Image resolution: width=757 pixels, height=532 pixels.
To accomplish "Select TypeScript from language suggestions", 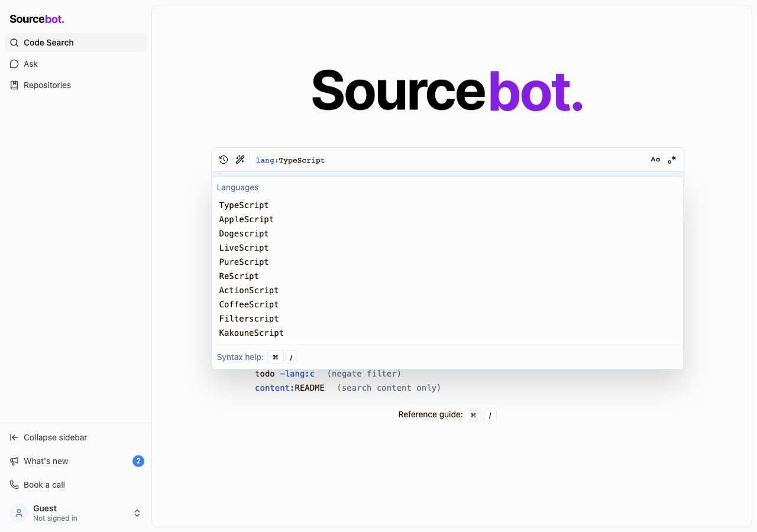I will tap(448, 205).
